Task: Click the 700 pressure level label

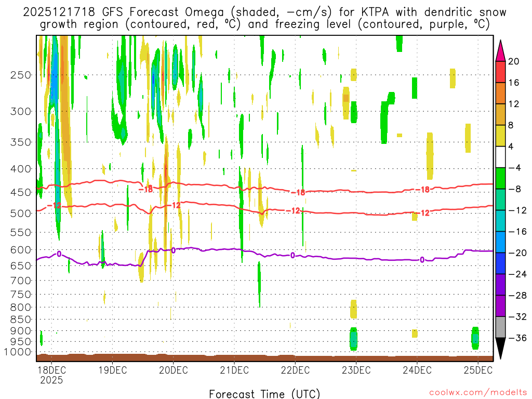Action: (x=21, y=281)
